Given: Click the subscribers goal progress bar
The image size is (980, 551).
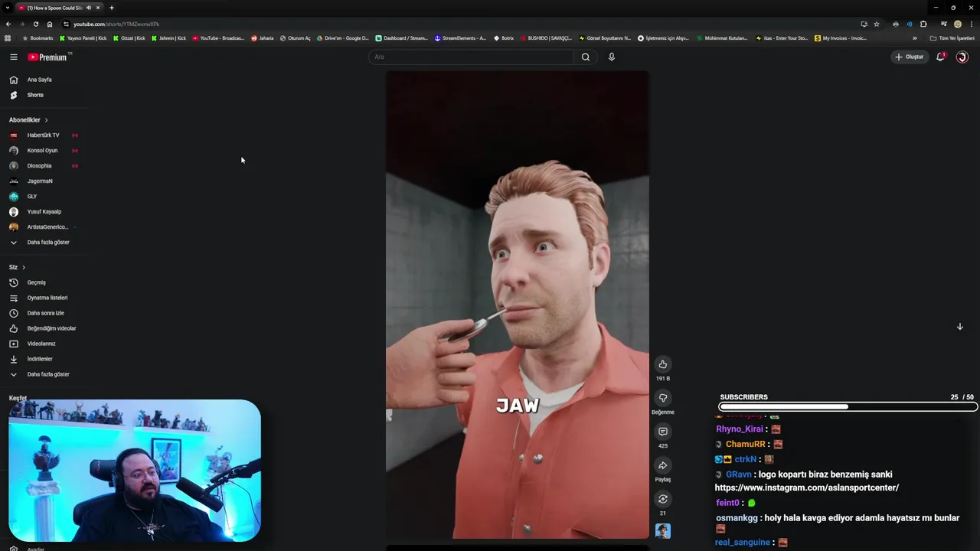Looking at the screenshot, I should (x=848, y=407).
